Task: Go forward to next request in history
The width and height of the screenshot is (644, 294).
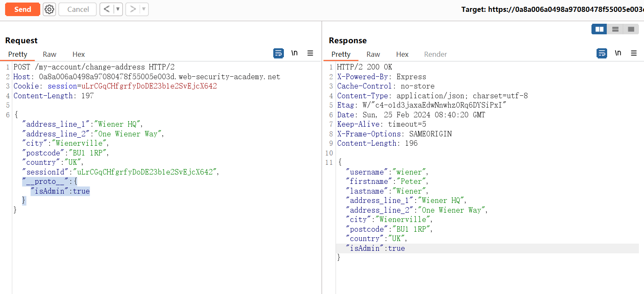Action: point(133,9)
